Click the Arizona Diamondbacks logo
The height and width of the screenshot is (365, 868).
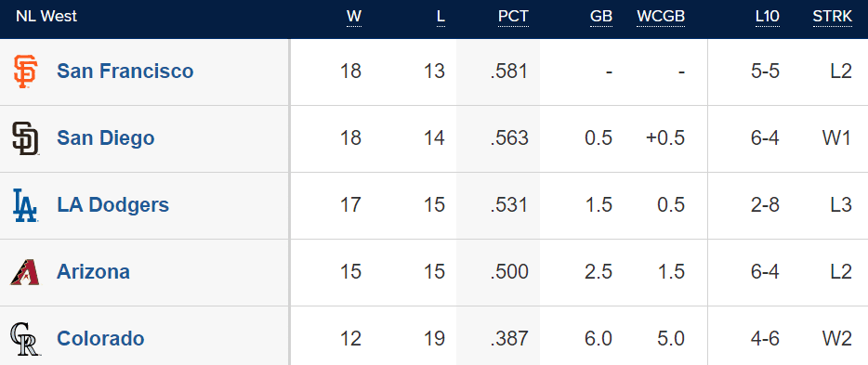(x=25, y=272)
